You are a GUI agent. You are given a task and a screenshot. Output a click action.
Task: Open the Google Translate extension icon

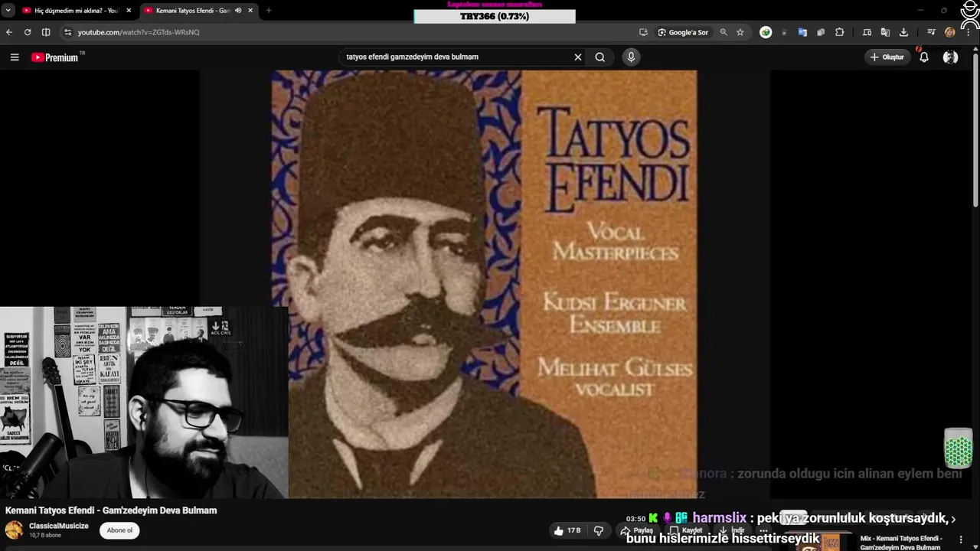(x=802, y=32)
